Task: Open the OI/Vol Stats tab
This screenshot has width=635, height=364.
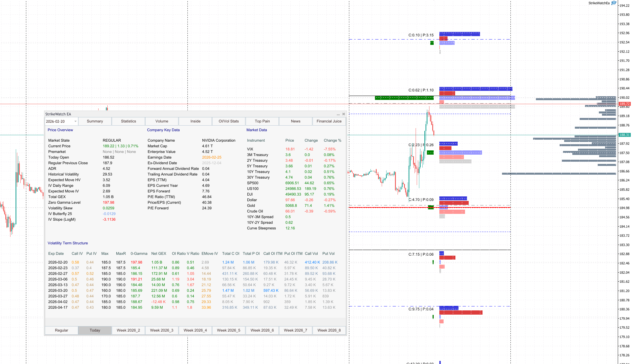Action: (228, 121)
